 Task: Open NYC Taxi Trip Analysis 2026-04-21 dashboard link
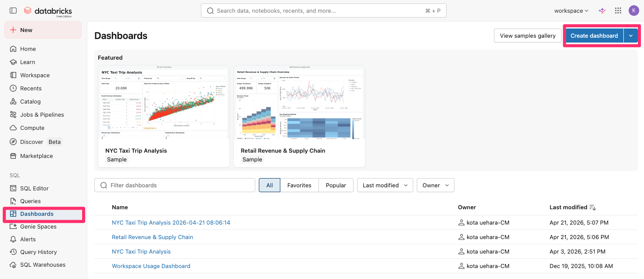[171, 222]
